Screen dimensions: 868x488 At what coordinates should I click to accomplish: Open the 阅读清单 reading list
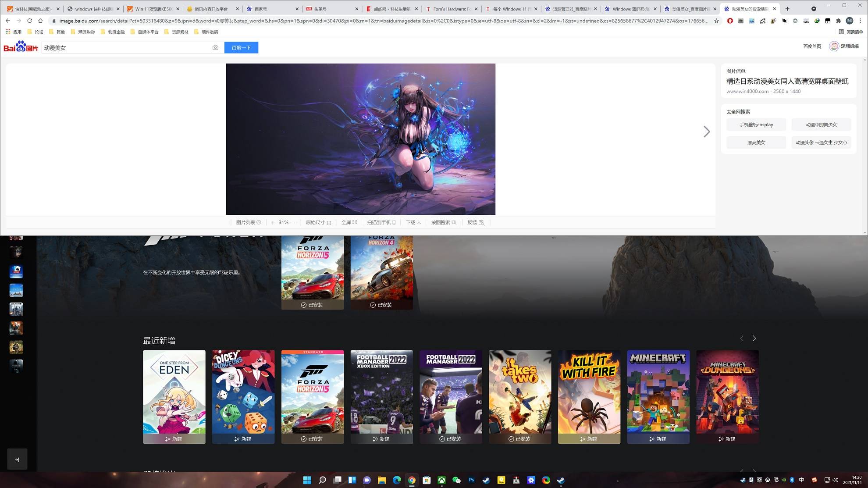(850, 32)
